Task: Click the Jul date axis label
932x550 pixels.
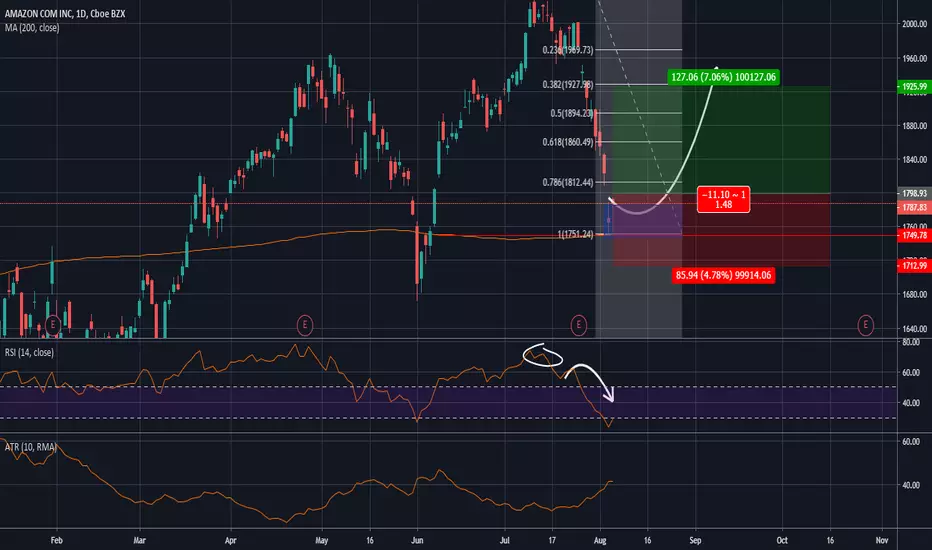Action: [x=505, y=540]
